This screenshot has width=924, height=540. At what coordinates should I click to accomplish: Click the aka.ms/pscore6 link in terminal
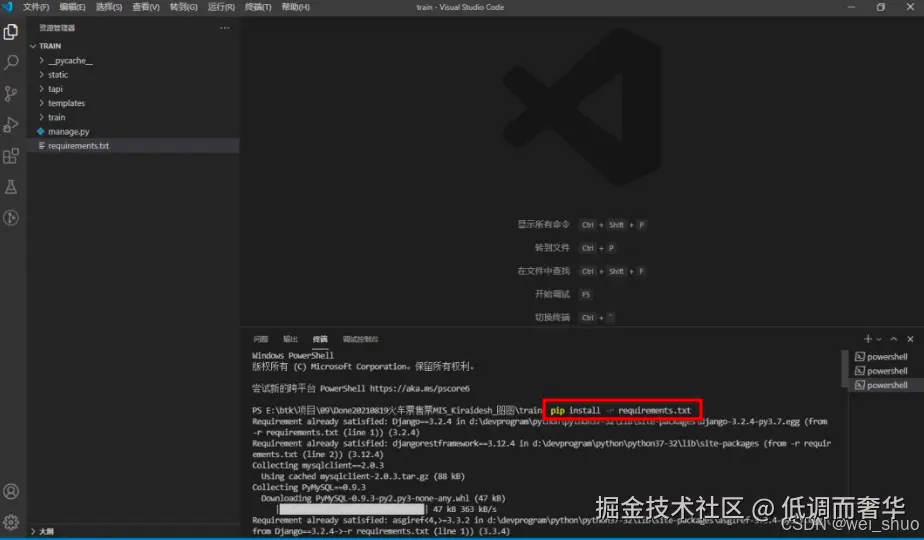[x=420, y=388]
